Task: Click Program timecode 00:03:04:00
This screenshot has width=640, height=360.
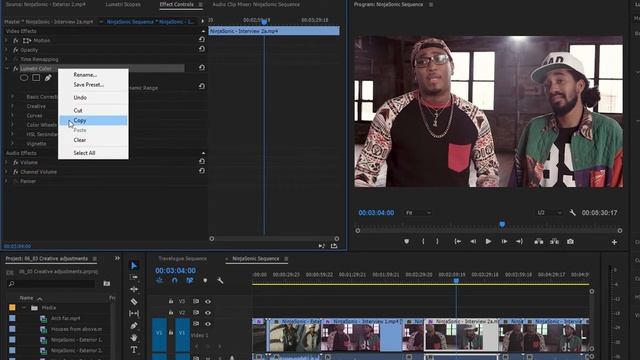Action: coord(376,213)
